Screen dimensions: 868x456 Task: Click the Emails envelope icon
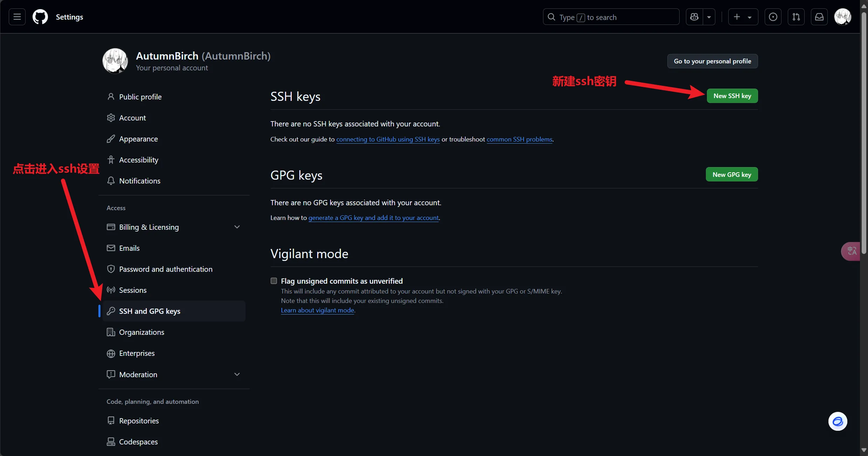(x=111, y=248)
